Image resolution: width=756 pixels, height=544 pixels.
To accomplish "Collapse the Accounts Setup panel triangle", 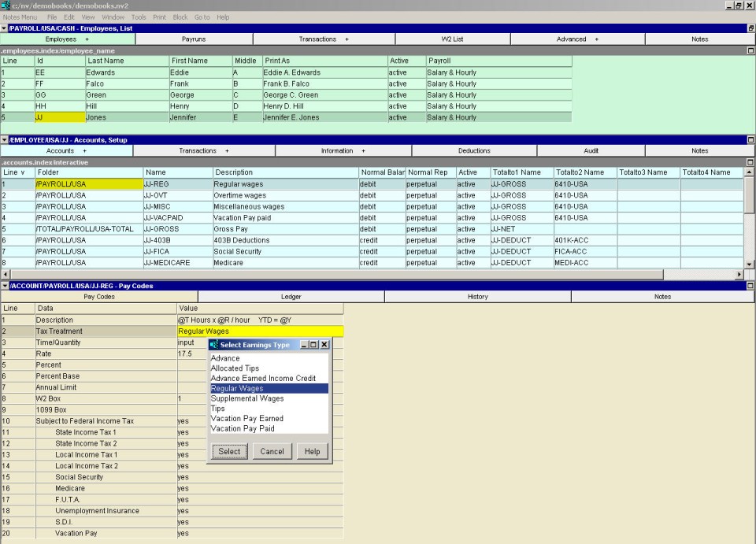I will click(x=4, y=139).
